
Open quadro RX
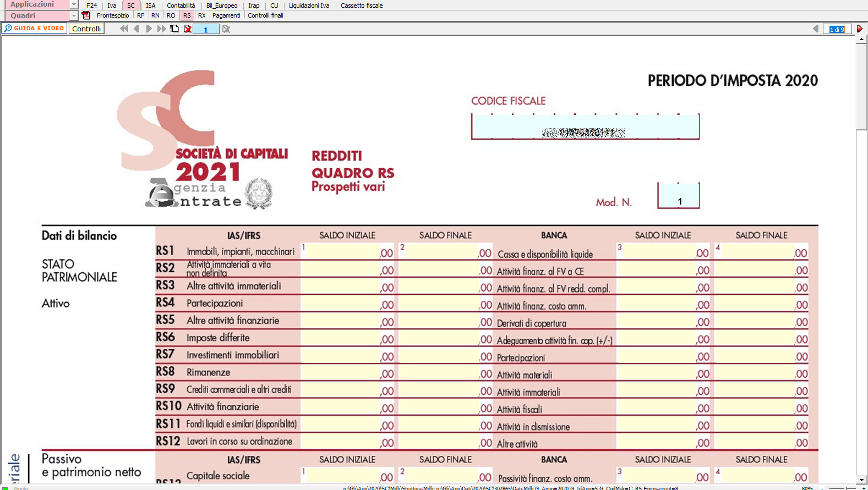coord(202,15)
